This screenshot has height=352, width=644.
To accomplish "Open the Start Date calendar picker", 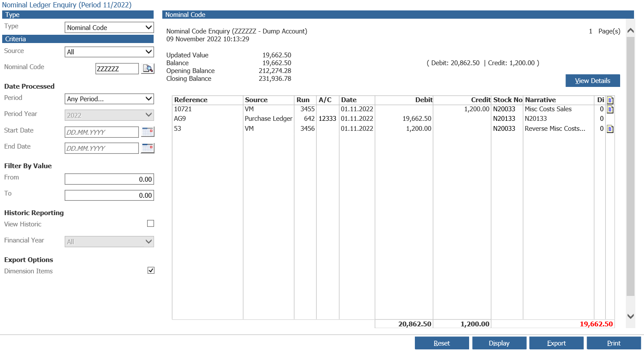I will click(148, 132).
